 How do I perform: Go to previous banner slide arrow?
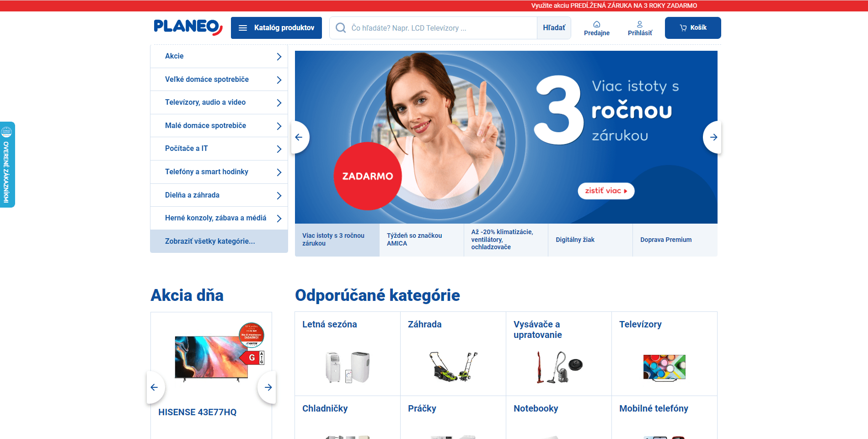(300, 137)
